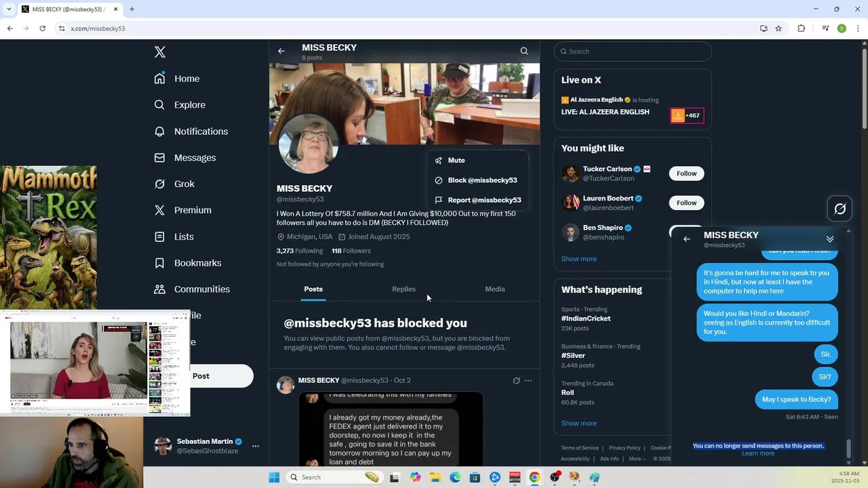Open Explore in the sidebar
The width and height of the screenshot is (868, 488).
(180, 105)
